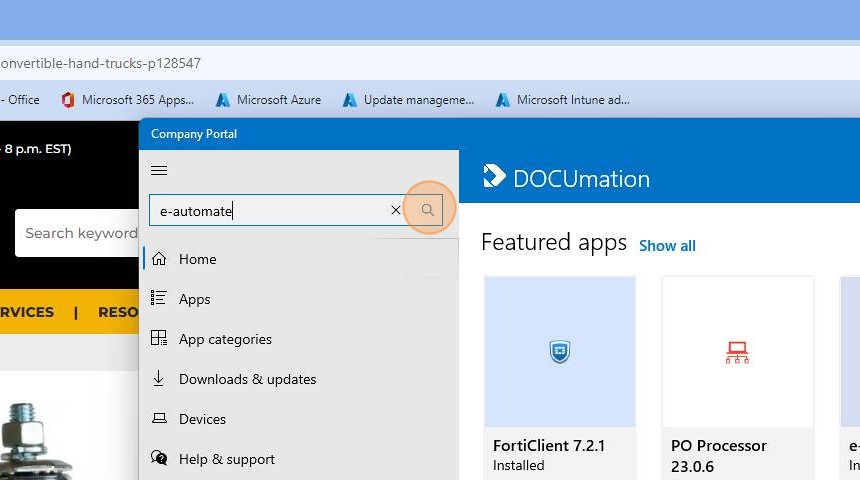Click the Featured apps heading
Image resolution: width=860 pixels, height=480 pixels.
554,242
